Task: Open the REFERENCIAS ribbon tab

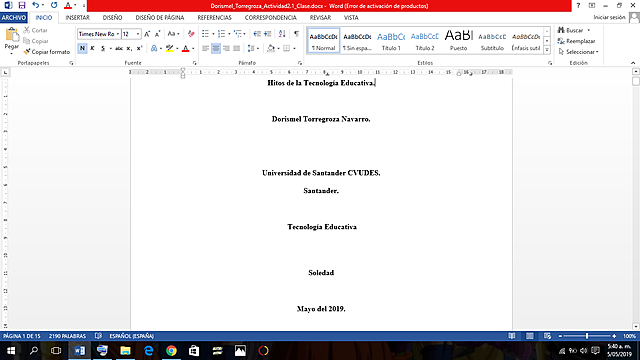Action: coord(214,18)
